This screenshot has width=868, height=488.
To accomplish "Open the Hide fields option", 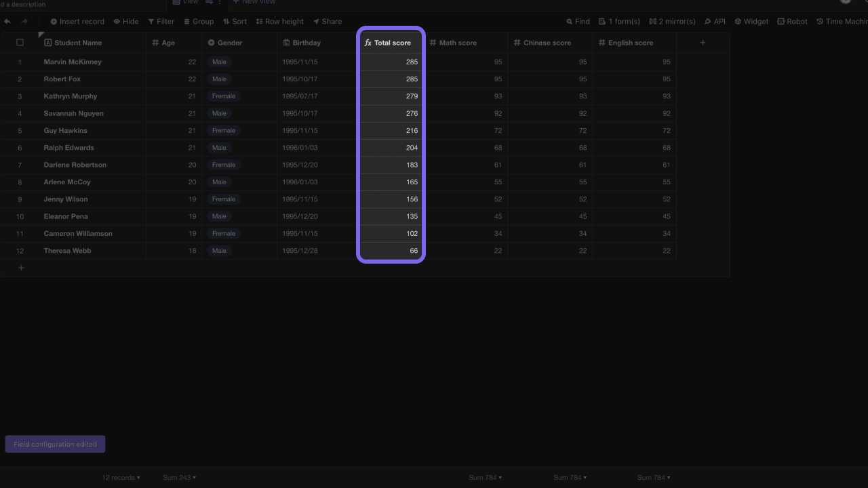I will (x=126, y=22).
